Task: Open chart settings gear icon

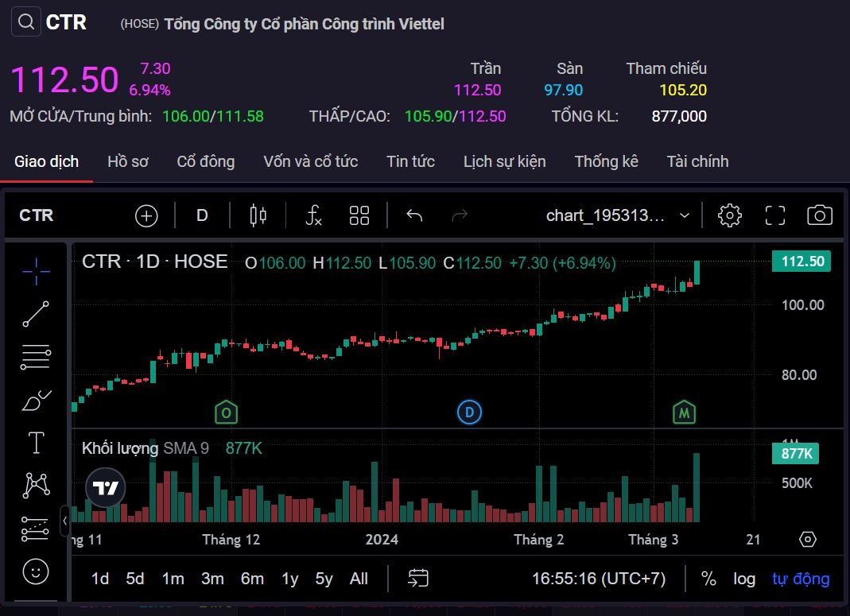Action: pos(729,215)
